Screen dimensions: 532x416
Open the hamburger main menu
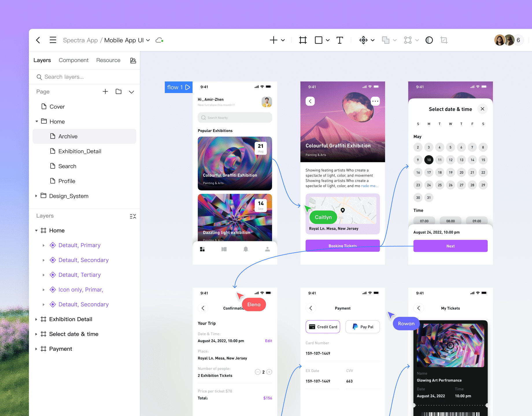click(x=53, y=40)
